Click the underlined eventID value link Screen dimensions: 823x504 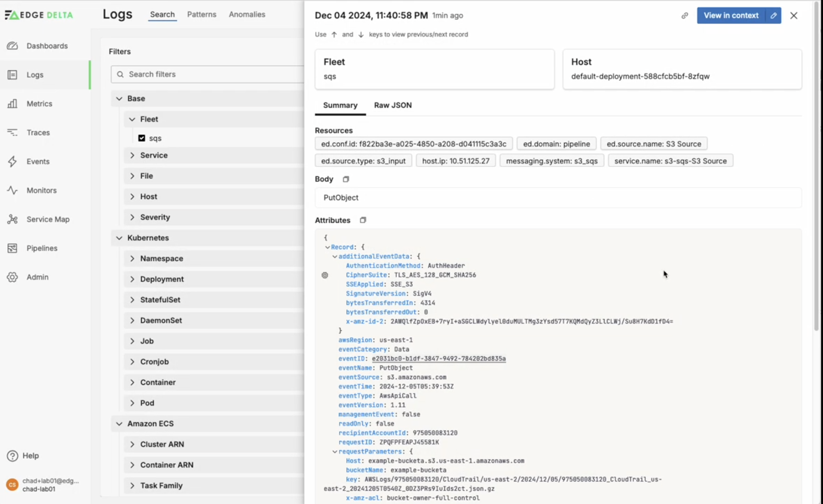(x=438, y=359)
